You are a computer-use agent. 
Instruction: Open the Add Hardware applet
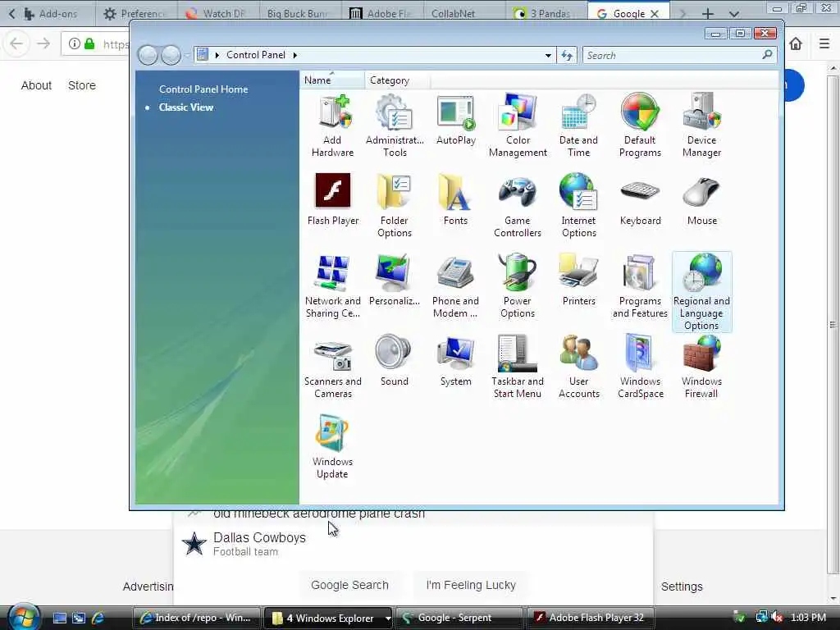tap(333, 126)
